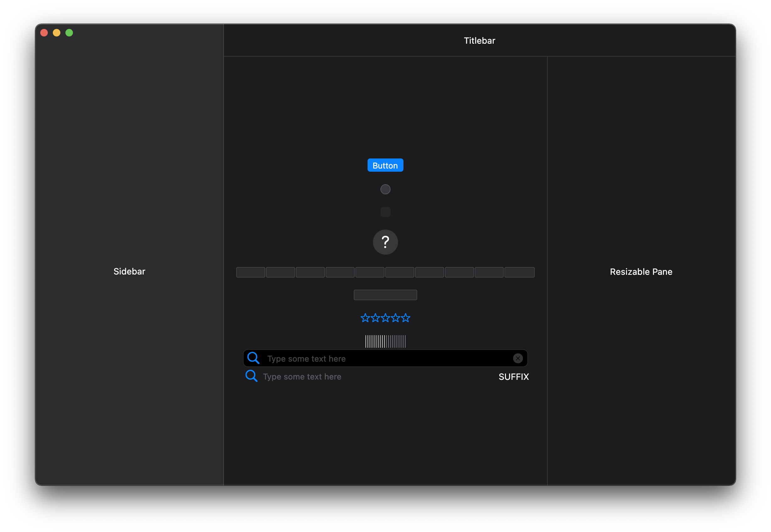Click the SUFFIX label
This screenshot has height=532, width=771.
(514, 377)
